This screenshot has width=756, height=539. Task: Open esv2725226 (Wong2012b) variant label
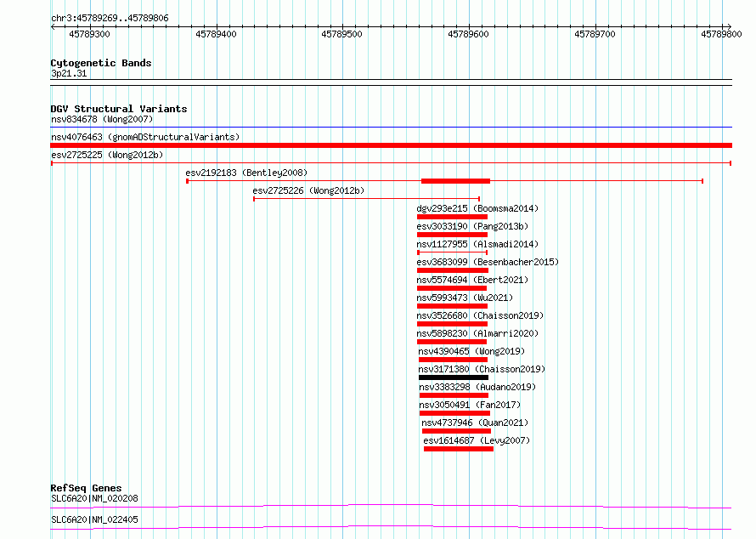click(308, 190)
